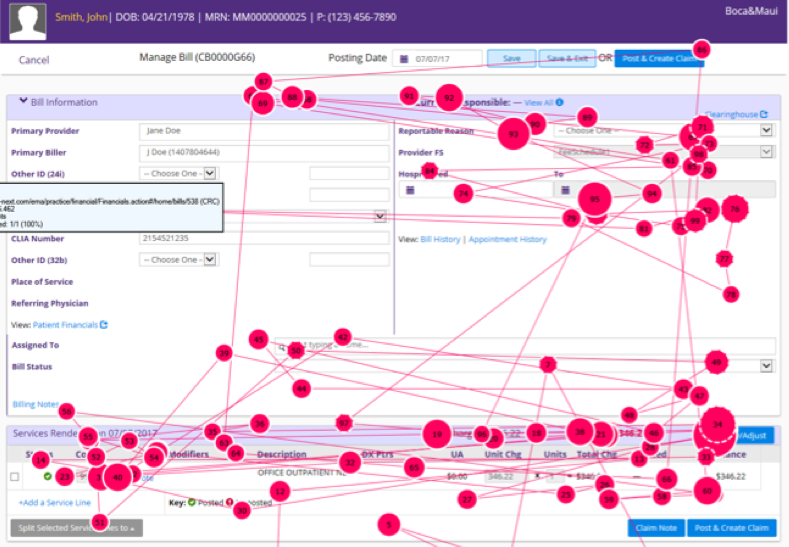The width and height of the screenshot is (789, 547).
Task: Click the $346.22 balance value
Action: pyautogui.click(x=731, y=476)
